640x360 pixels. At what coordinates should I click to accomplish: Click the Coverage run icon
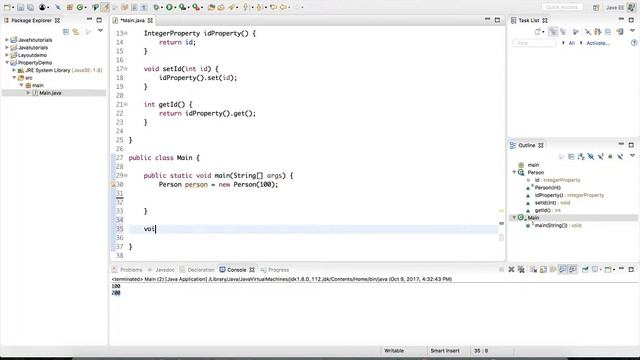point(182,7)
